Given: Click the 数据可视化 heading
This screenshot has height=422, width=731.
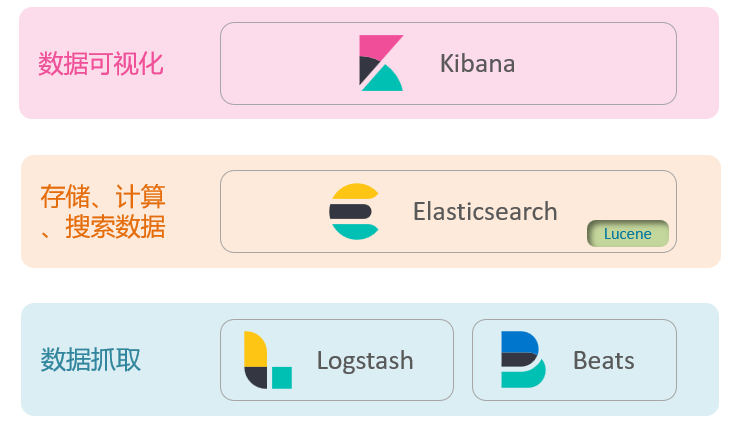Looking at the screenshot, I should [101, 63].
